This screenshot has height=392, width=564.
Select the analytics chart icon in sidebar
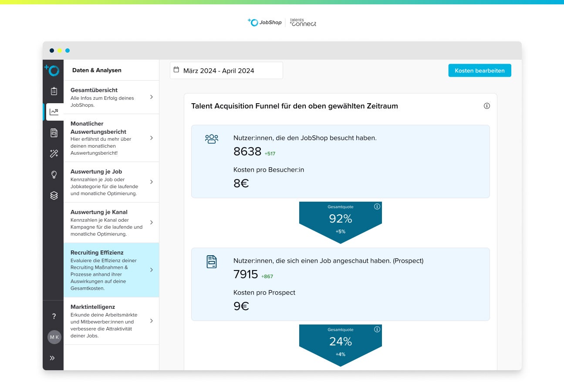(54, 112)
